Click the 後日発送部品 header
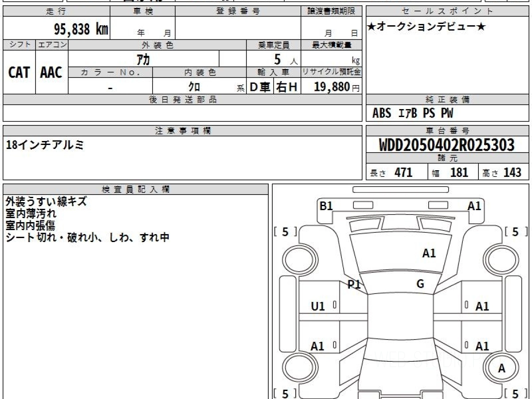Screen dimensions: 532x399 pyautogui.click(x=183, y=100)
